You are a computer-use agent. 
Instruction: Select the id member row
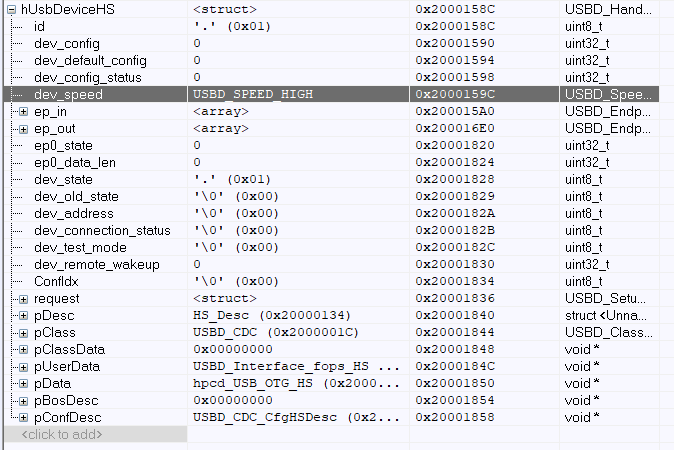[331, 26]
